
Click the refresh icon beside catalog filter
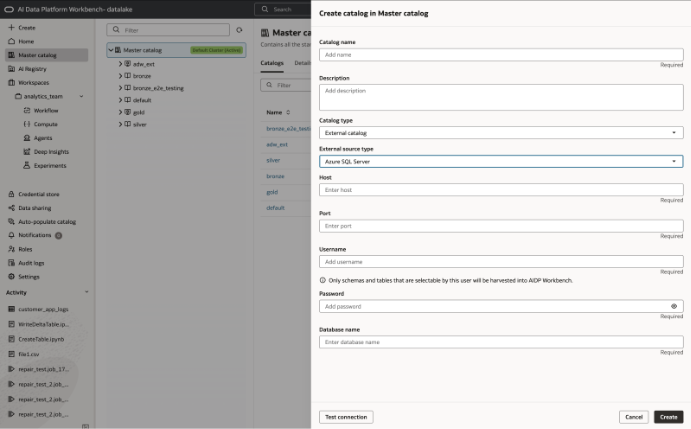239,30
